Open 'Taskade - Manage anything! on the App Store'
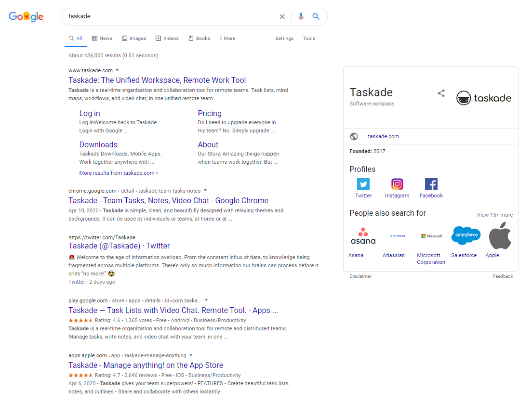The image size is (532, 404). pos(146,365)
